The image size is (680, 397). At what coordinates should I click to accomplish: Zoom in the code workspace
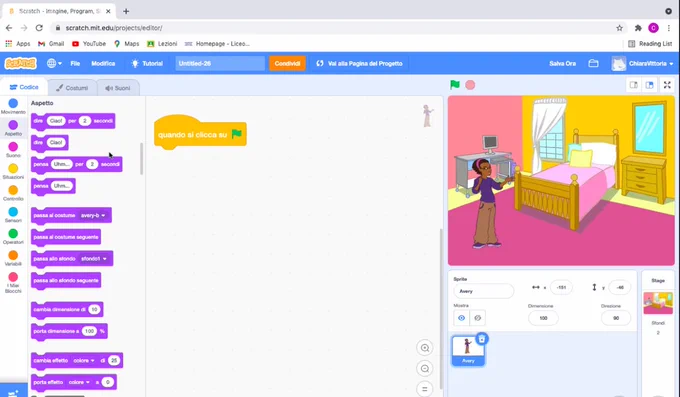[425, 348]
